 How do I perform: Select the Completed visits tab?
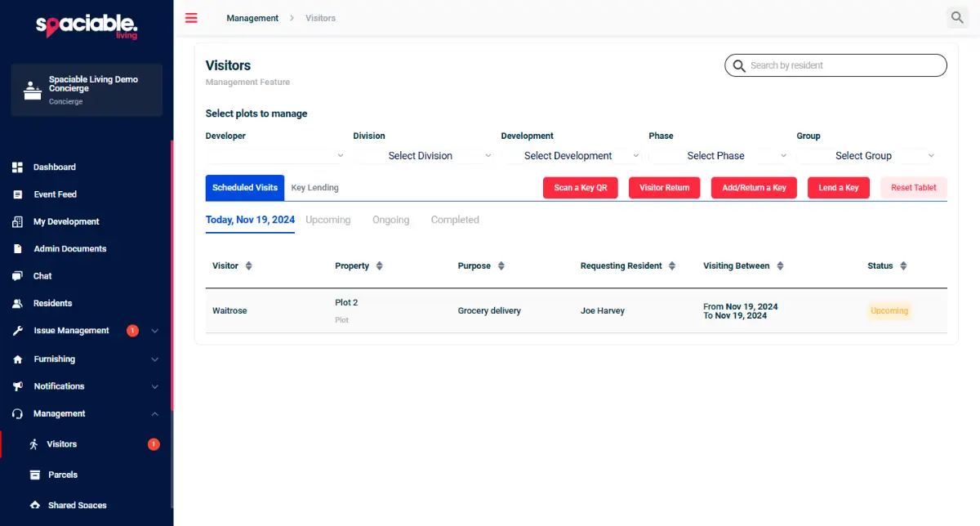[455, 221]
